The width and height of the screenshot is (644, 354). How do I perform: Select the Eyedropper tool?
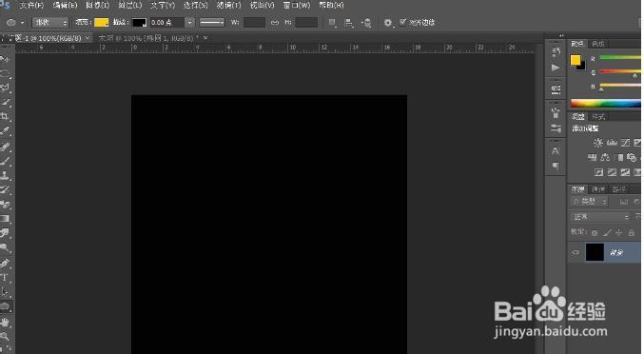coord(5,131)
